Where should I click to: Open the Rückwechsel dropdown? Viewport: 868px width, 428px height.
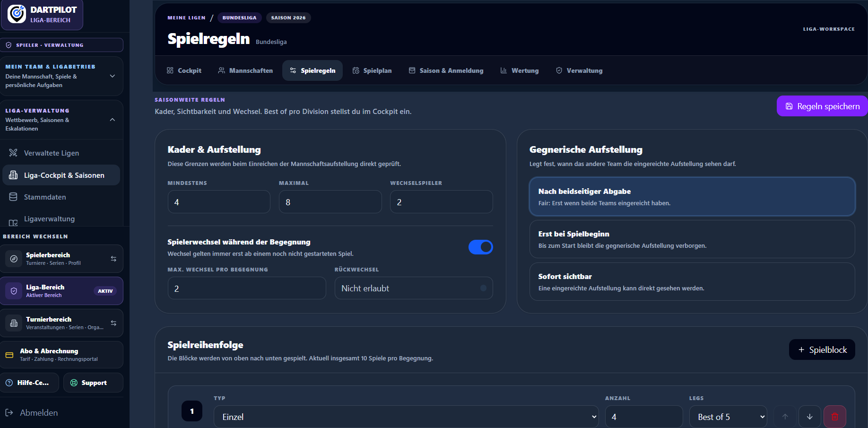tap(414, 288)
